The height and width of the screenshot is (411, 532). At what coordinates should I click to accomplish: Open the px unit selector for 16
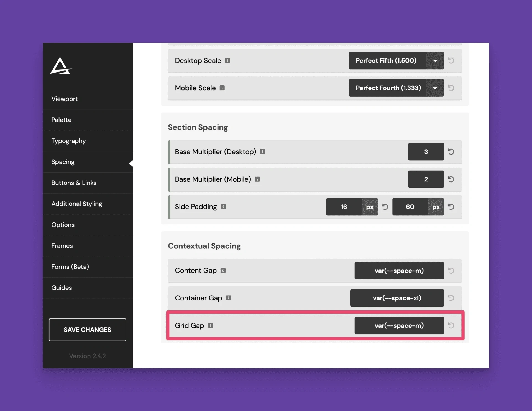[x=370, y=207]
